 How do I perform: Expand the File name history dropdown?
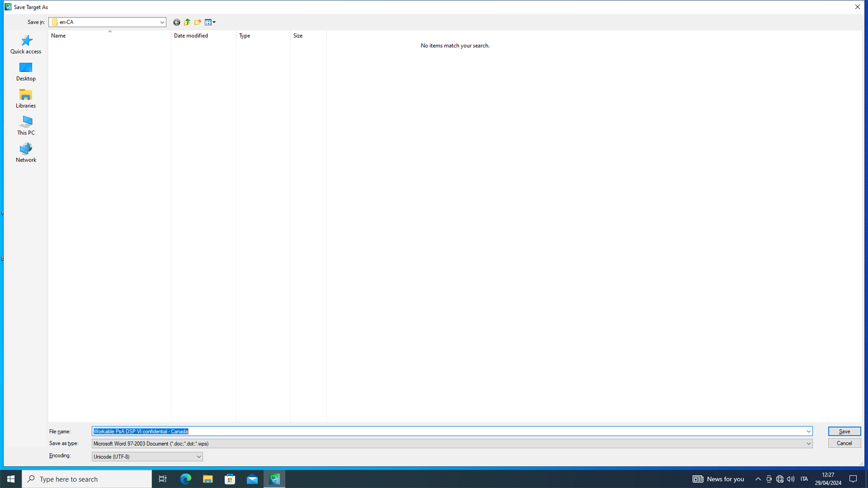click(808, 431)
